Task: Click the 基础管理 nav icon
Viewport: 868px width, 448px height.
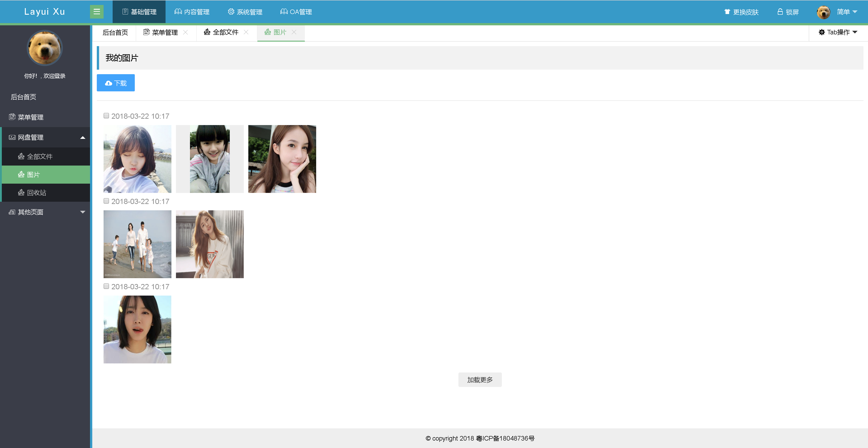Action: pyautogui.click(x=125, y=12)
